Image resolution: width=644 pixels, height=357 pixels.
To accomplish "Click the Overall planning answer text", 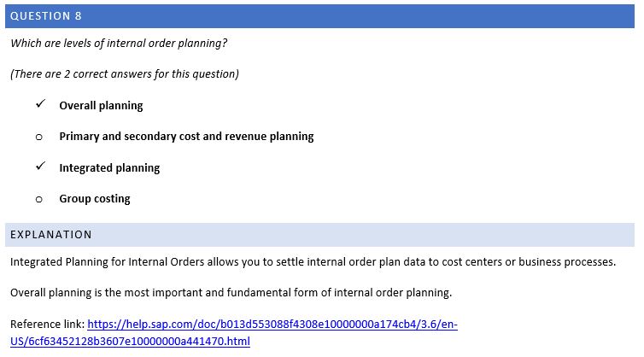I will pyautogui.click(x=101, y=106).
